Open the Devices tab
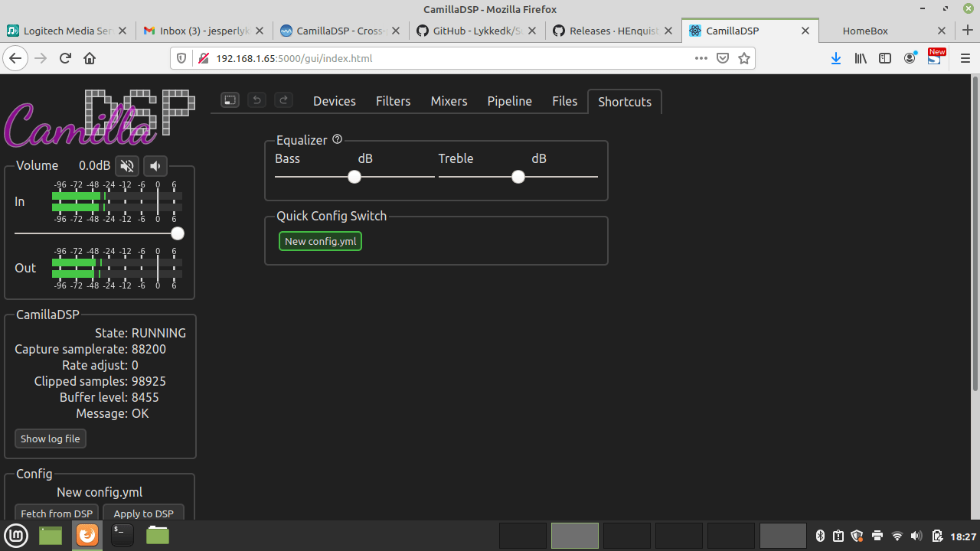The height and width of the screenshot is (551, 980). 335,101
